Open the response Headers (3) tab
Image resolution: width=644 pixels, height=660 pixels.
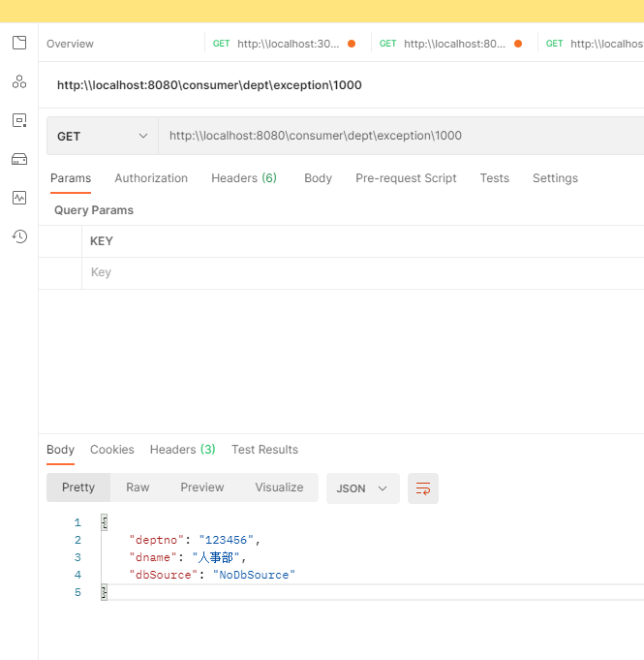tap(183, 450)
